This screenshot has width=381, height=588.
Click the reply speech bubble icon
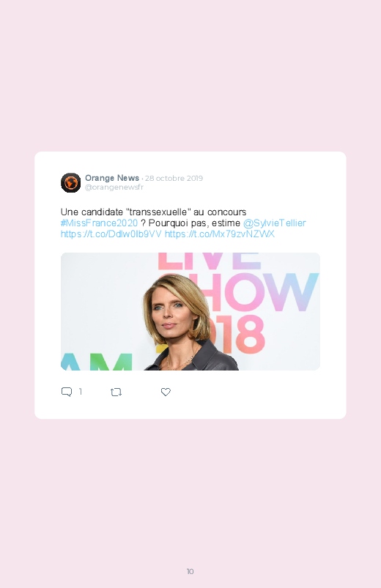point(67,392)
